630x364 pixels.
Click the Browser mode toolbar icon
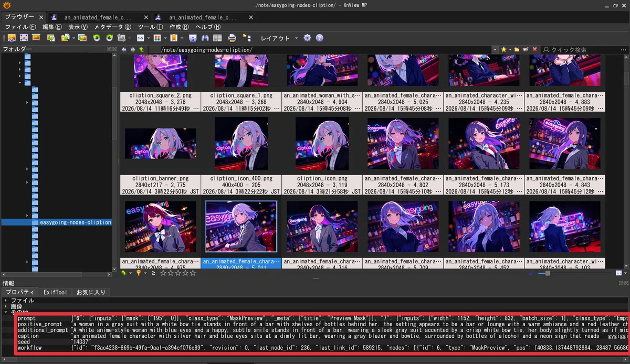pyautogui.click(x=11, y=38)
